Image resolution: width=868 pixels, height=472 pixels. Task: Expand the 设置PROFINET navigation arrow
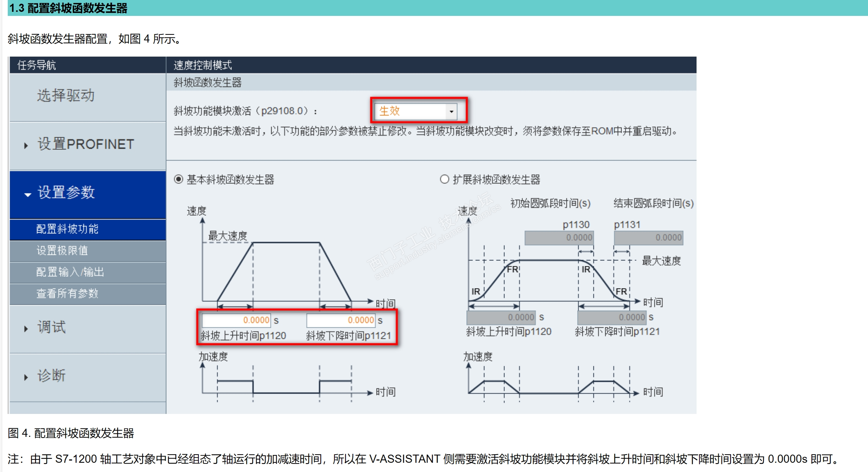pyautogui.click(x=26, y=145)
